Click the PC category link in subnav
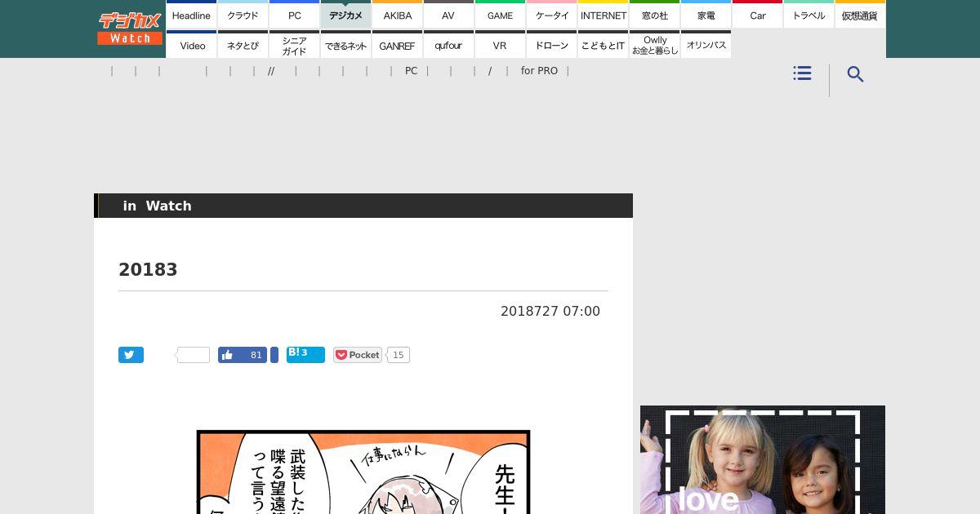This screenshot has width=980, height=514. click(x=411, y=71)
